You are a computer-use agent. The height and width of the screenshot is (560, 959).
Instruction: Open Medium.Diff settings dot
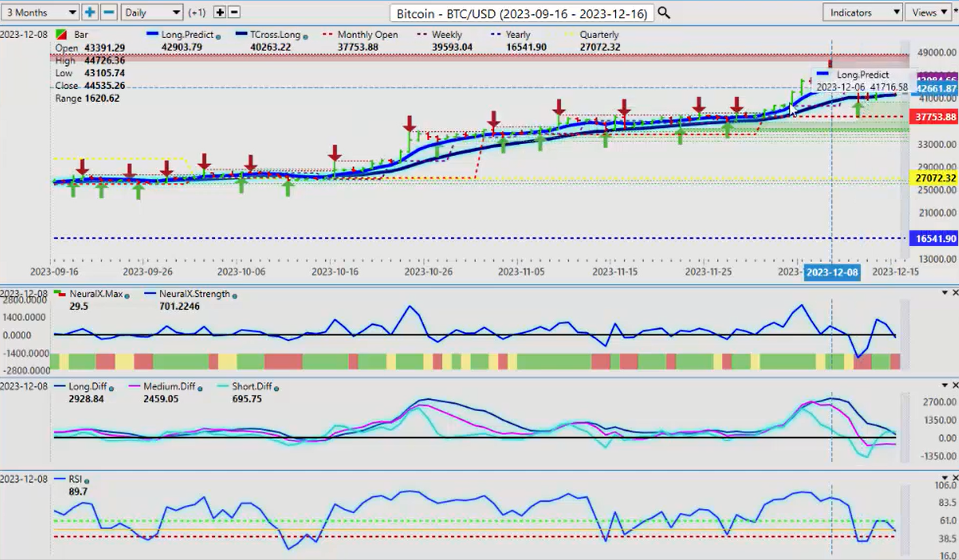click(200, 388)
